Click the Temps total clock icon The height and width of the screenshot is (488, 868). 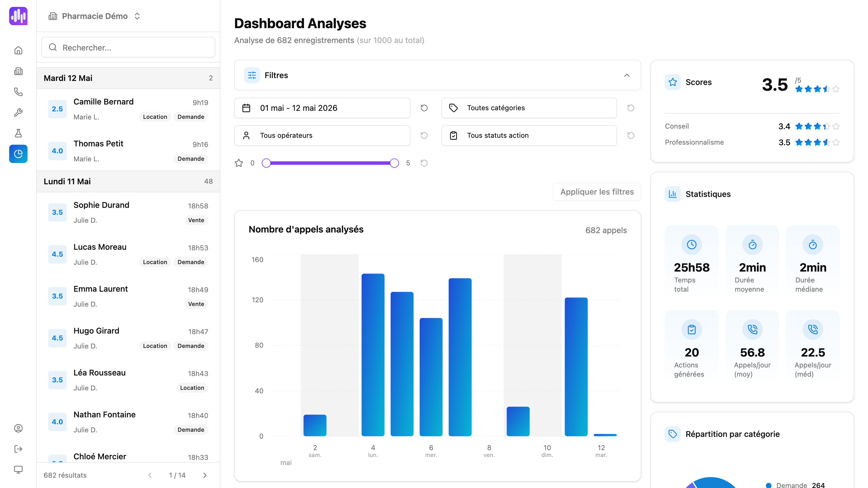(691, 245)
